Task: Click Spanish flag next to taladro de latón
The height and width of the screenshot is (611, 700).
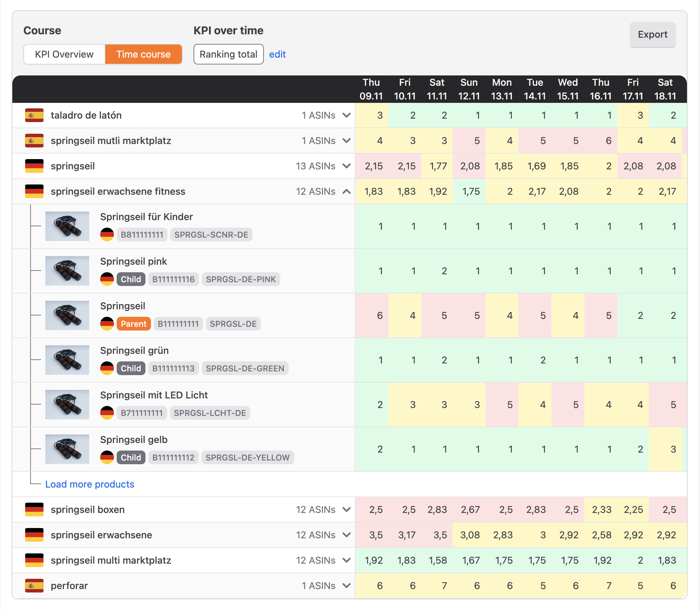Action: click(x=34, y=115)
